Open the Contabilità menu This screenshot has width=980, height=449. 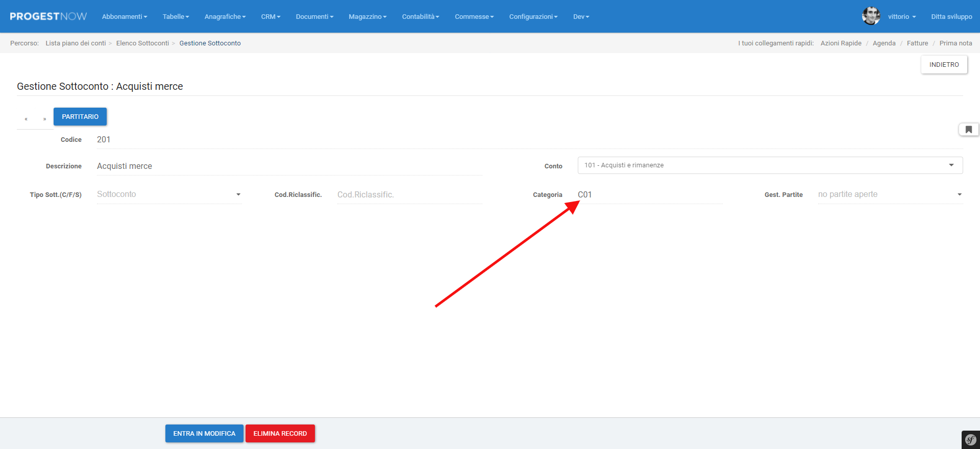420,16
